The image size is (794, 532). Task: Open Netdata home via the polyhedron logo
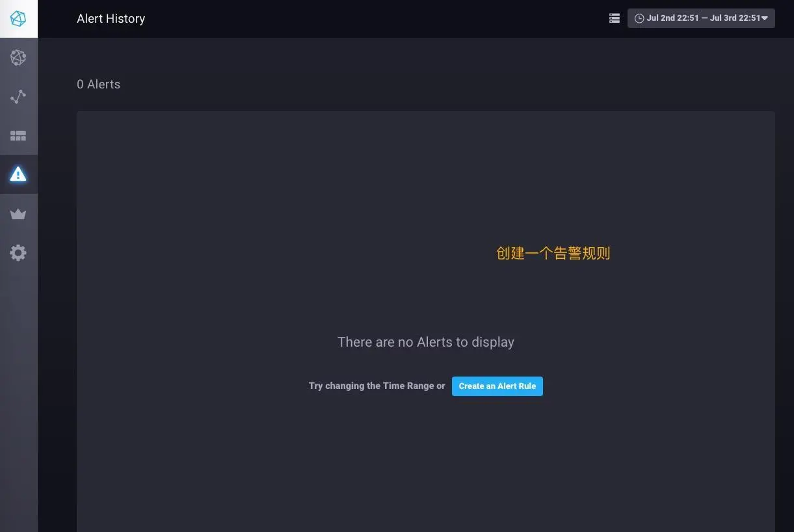(18, 18)
